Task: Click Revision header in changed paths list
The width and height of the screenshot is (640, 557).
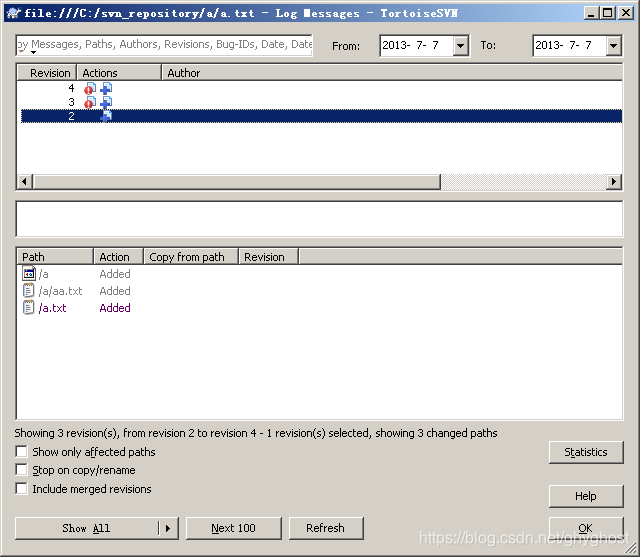Action: [x=268, y=257]
